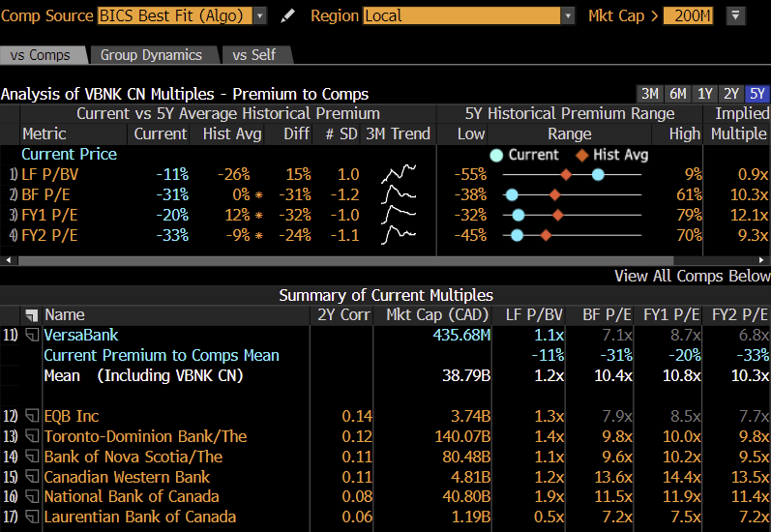
Task: Click the BF P/E metric row
Action: (385, 194)
